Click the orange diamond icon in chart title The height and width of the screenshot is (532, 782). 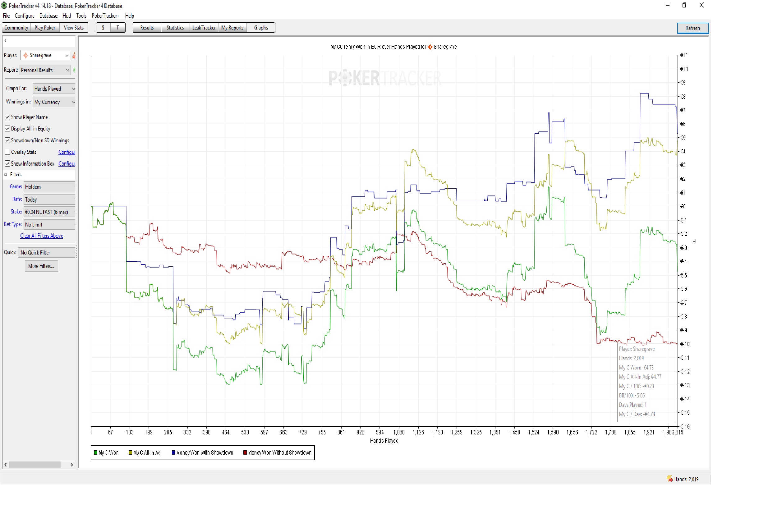tap(430, 47)
